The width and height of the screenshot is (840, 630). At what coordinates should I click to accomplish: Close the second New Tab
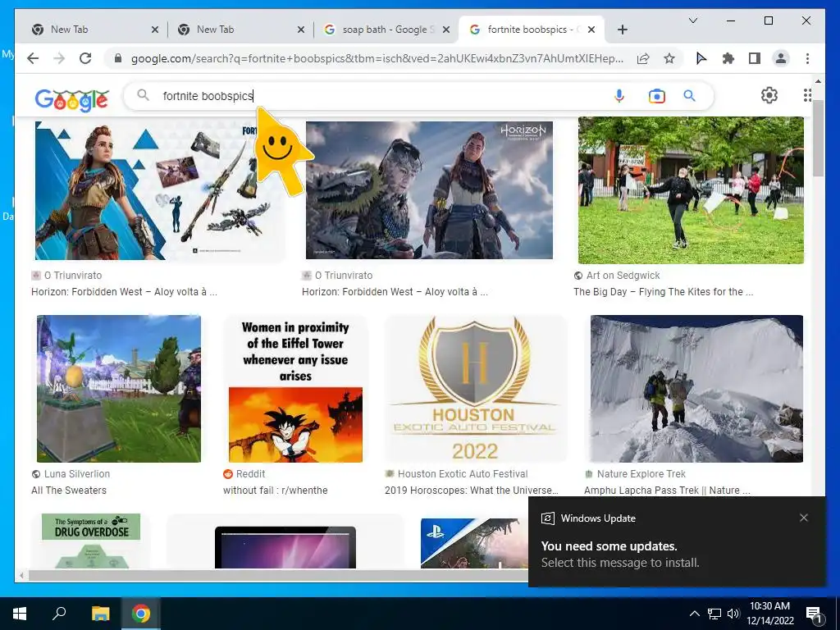pos(301,30)
